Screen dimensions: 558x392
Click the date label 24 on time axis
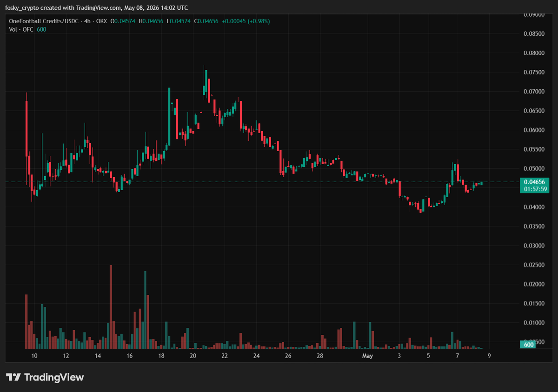256,356
